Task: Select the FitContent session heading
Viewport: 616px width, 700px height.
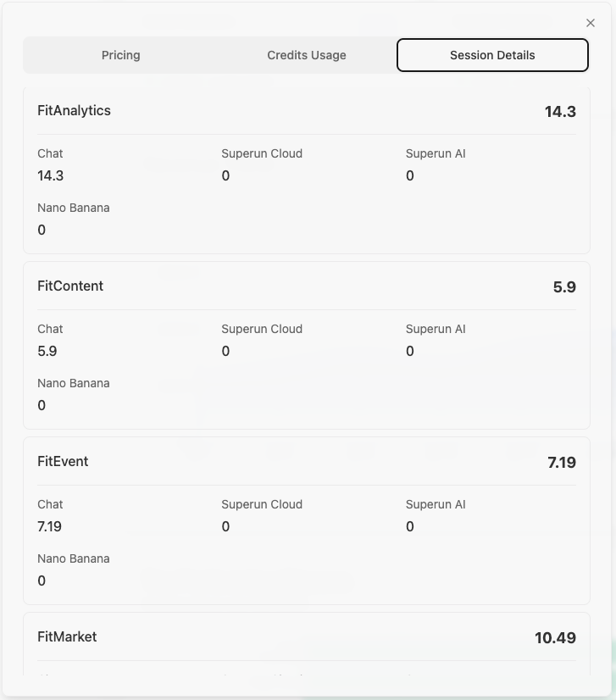Action: coord(70,286)
